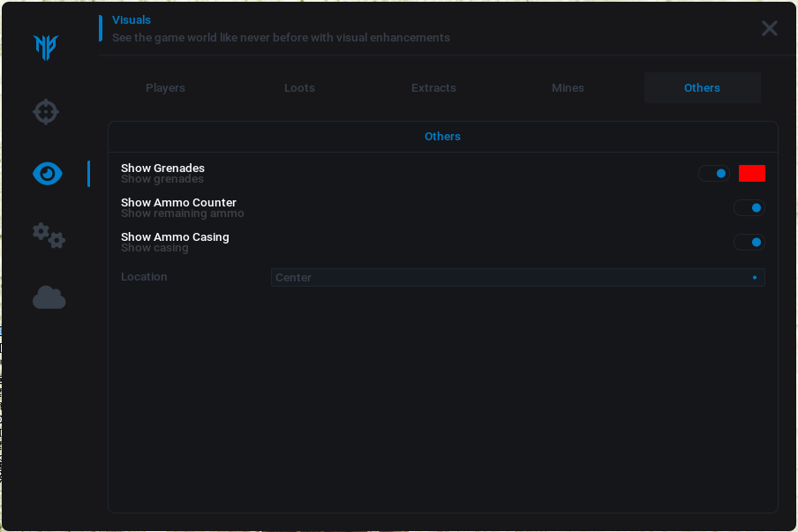Disable the Show Grenades toggle
The image size is (798, 532).
coord(714,174)
